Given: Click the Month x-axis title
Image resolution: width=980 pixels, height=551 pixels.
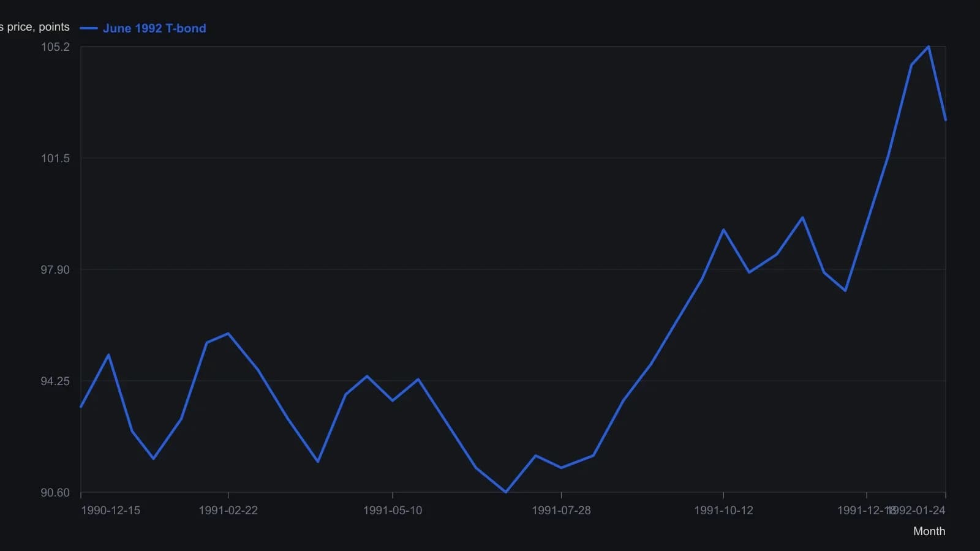Looking at the screenshot, I should click(x=929, y=531).
